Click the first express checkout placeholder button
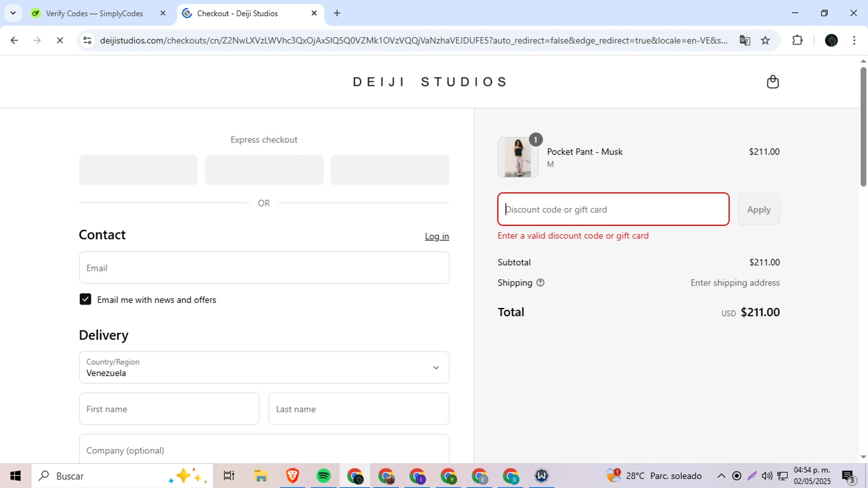 138,170
